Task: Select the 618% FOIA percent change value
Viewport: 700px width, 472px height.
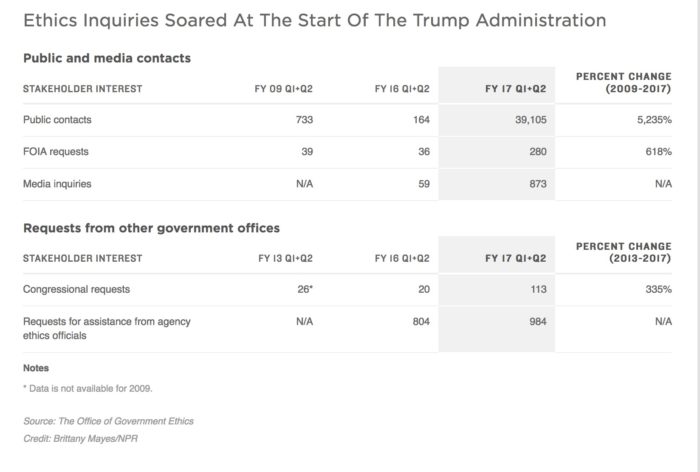Action: (658, 152)
